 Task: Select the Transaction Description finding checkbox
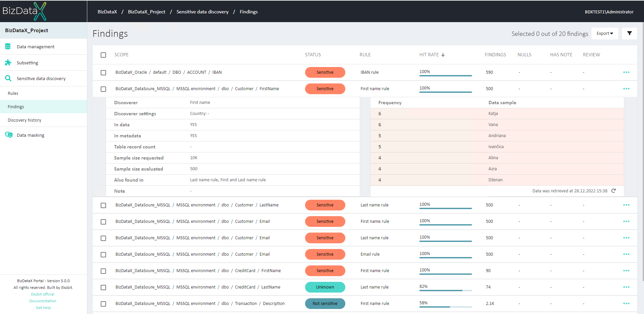coord(103,304)
